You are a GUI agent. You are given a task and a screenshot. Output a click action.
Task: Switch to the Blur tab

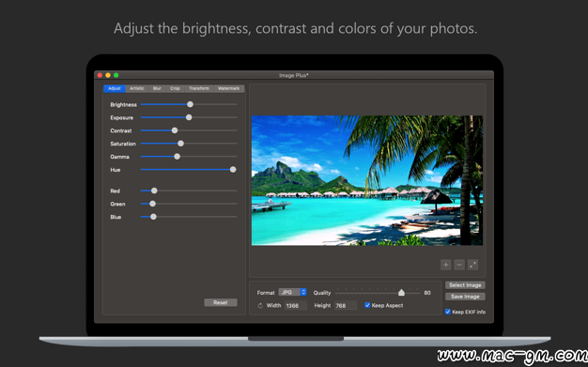[x=157, y=88]
